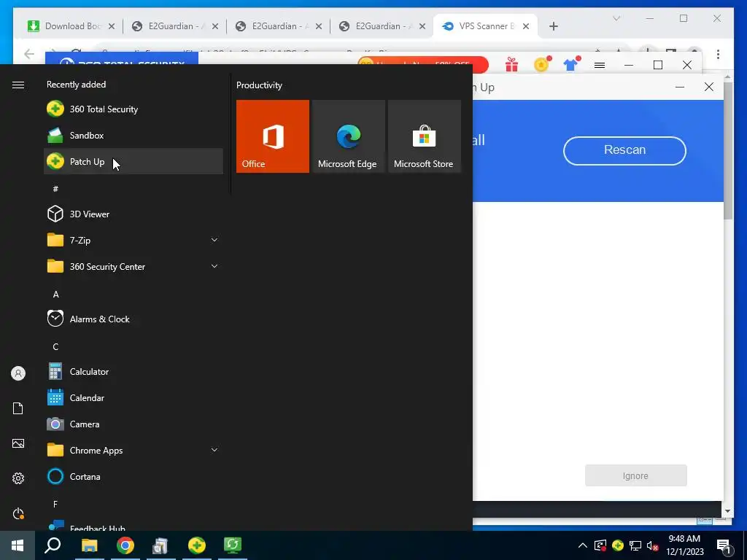The height and width of the screenshot is (560, 747).
Task: Click the gold coin icon in 360 titlebar
Action: pyautogui.click(x=542, y=64)
